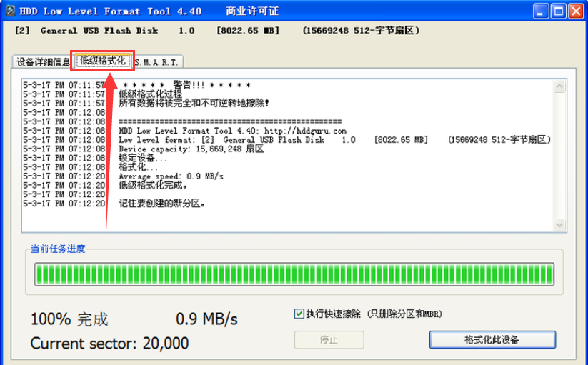Viewport: 588px width, 365px height.
Task: Maximize the format tool window
Action: click(x=559, y=11)
